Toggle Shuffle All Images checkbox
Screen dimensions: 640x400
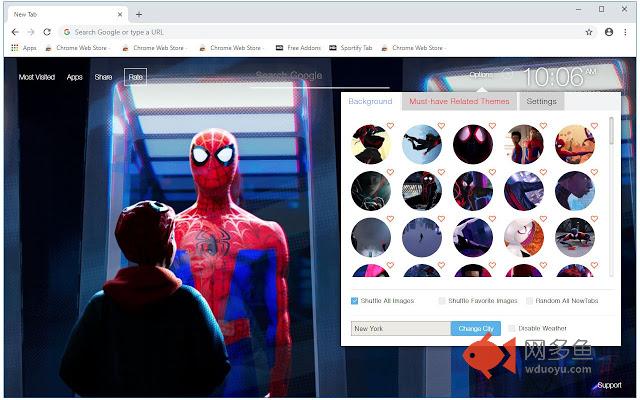tap(354, 301)
